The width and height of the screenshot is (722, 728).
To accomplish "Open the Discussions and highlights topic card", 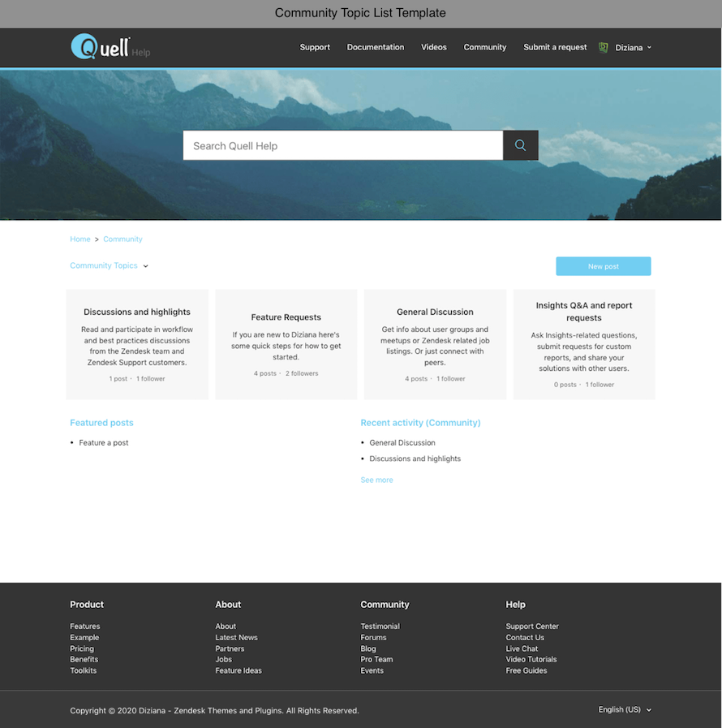I will click(x=137, y=312).
